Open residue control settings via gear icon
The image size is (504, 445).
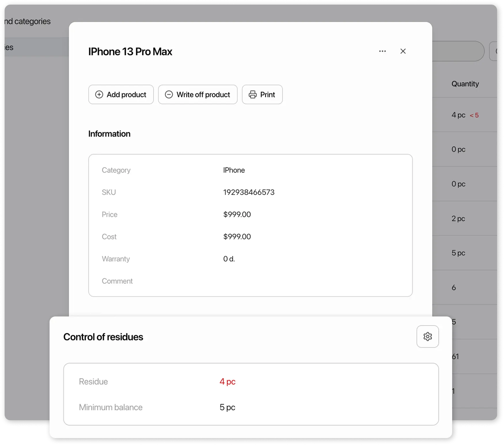[428, 336]
